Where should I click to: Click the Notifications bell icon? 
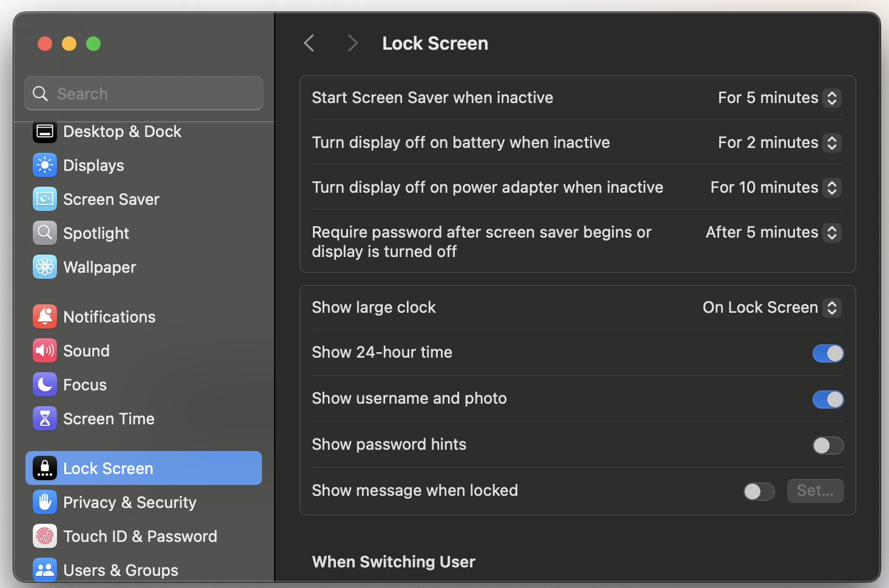click(45, 317)
